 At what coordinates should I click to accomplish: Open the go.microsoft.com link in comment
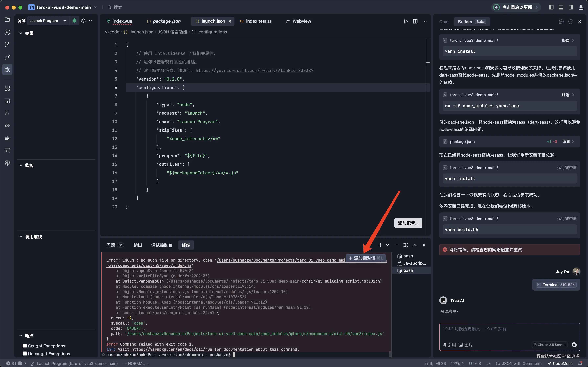(254, 71)
